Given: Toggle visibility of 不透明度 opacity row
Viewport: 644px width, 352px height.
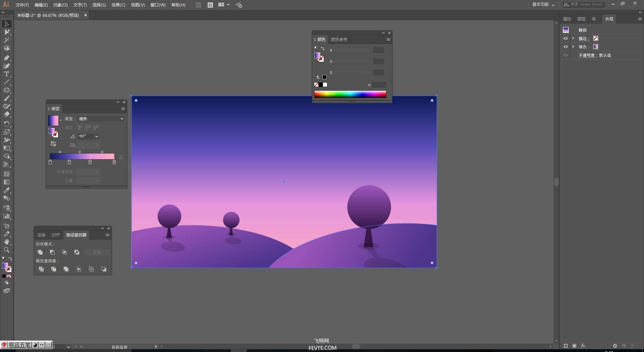Looking at the screenshot, I should (566, 55).
